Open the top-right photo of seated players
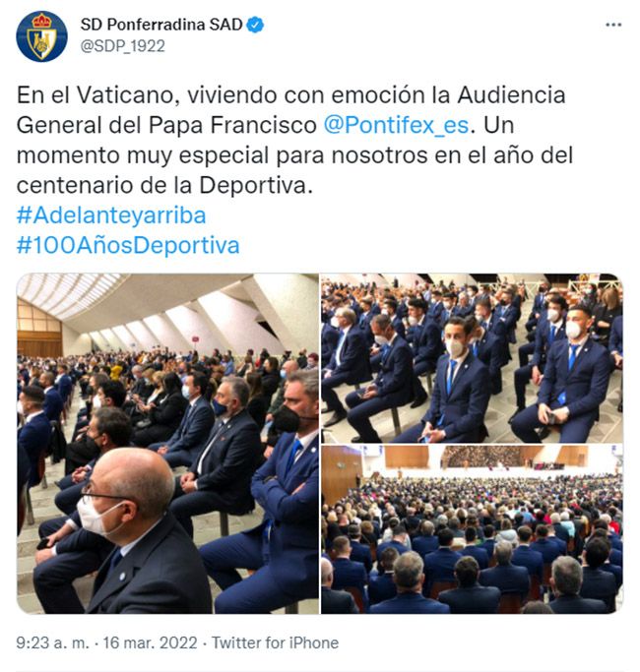The height and width of the screenshot is (672, 640). 472,358
